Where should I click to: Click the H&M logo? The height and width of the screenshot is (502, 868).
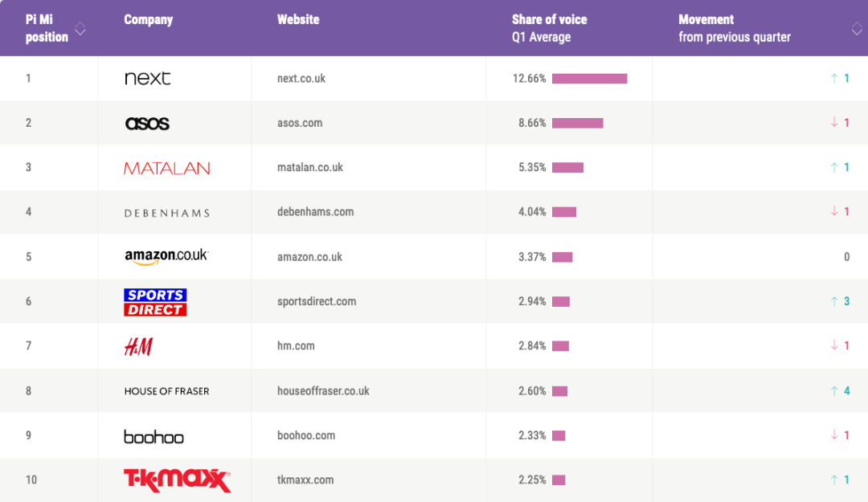138,346
